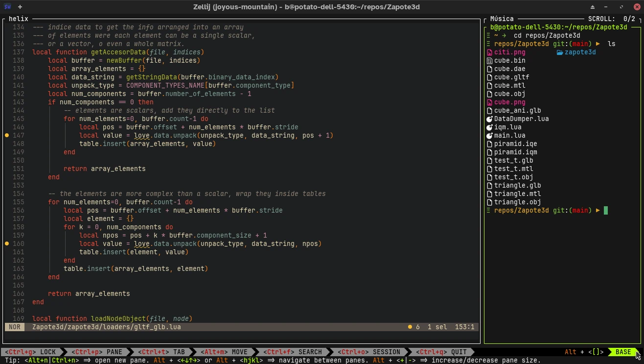The image size is (644, 364).
Task: Click the warning dot on line 160
Action: (7, 243)
